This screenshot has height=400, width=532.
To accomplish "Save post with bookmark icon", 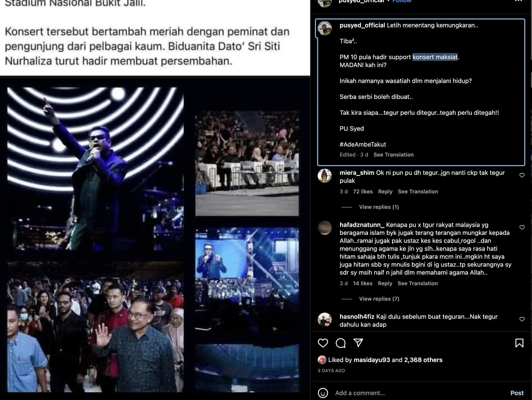I will tap(519, 343).
